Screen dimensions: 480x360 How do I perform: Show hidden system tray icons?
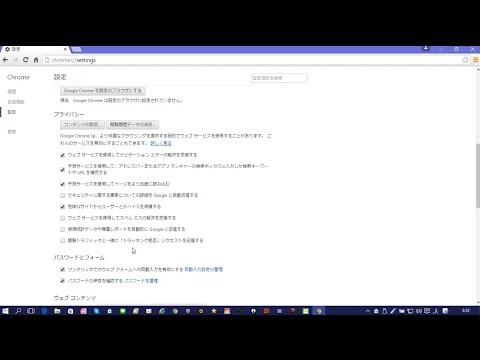point(368,311)
